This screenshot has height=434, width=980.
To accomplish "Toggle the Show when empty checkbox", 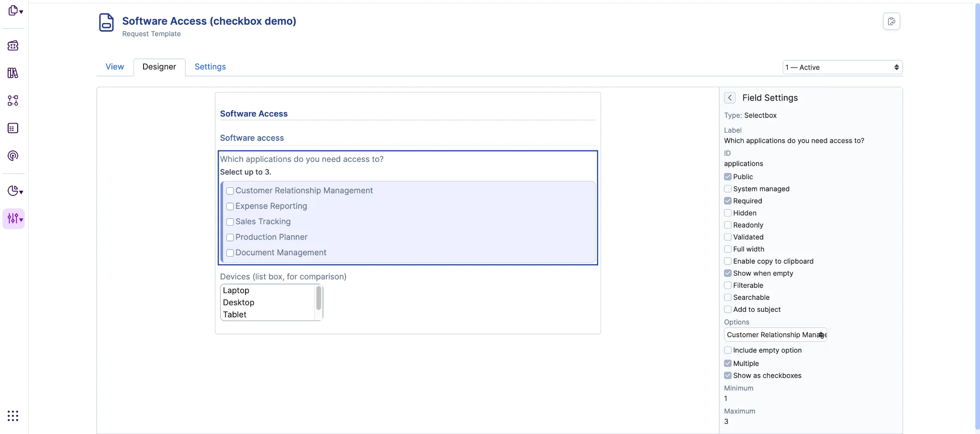I will [728, 273].
